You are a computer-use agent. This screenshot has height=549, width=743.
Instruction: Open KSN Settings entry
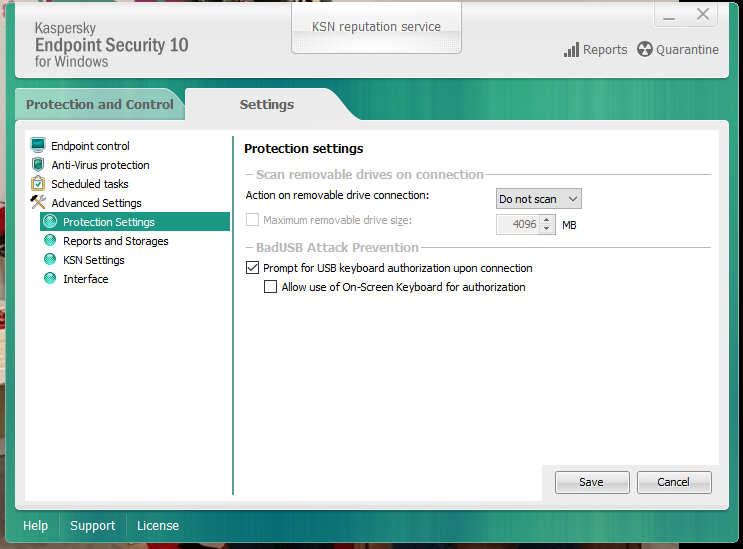(94, 260)
